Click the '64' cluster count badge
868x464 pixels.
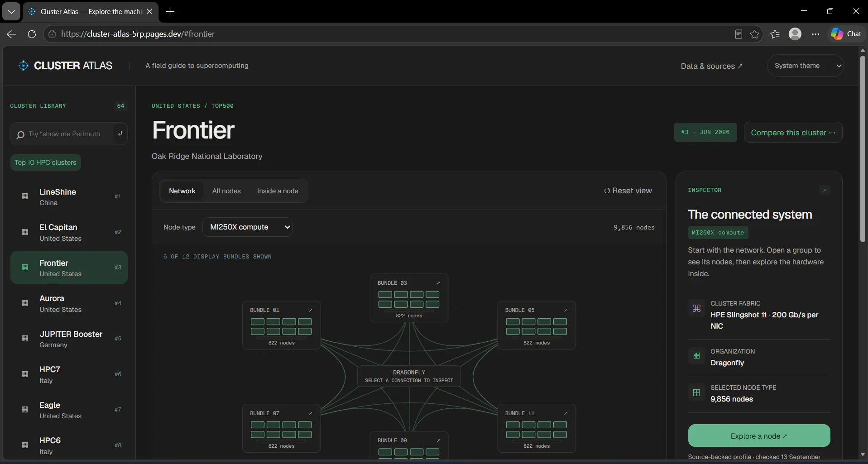[x=120, y=106]
